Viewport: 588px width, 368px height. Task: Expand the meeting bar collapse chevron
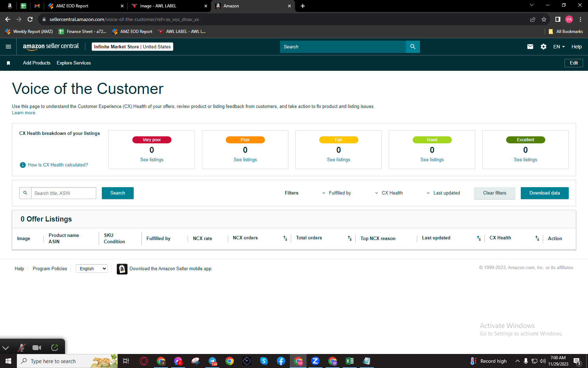[x=6, y=348]
